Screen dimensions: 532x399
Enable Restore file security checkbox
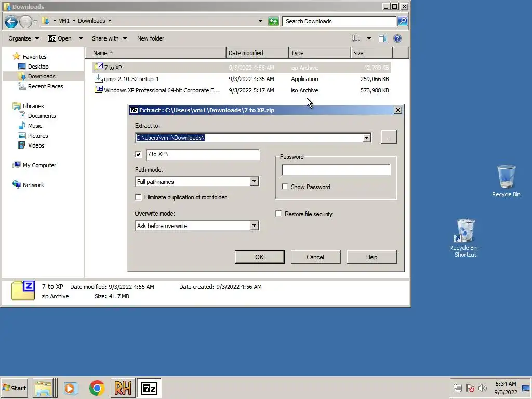click(x=278, y=214)
